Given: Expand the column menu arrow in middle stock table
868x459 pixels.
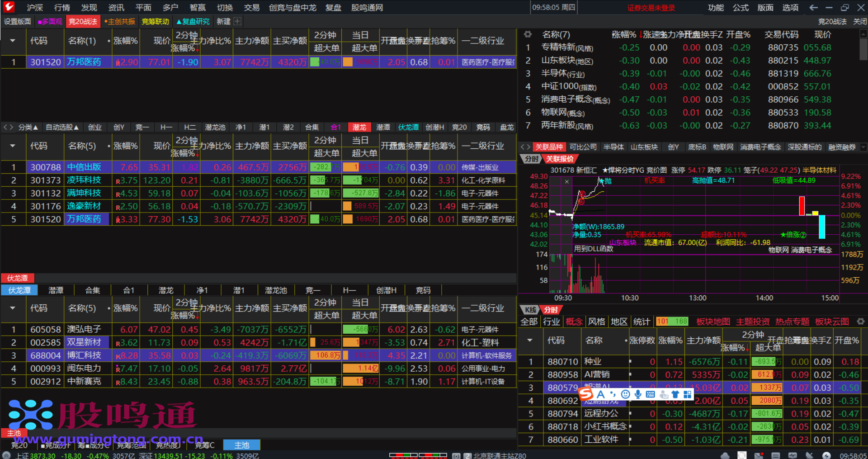Looking at the screenshot, I should coord(13,146).
